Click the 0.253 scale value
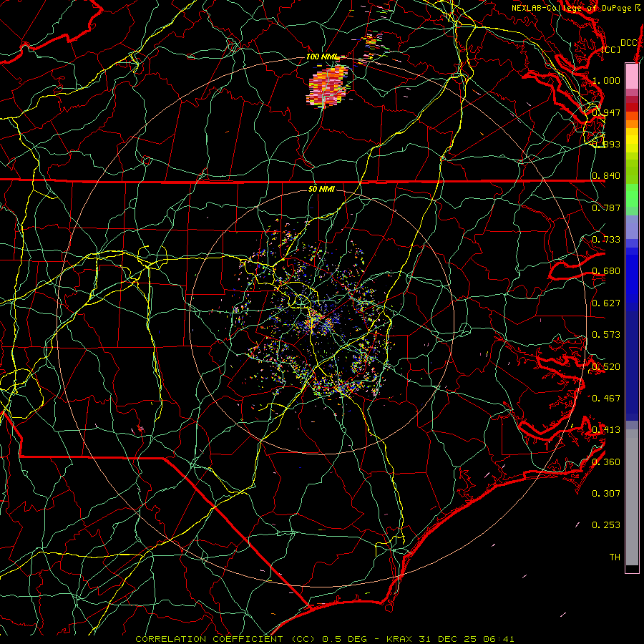Screen dimensions: 644x644 606,525
